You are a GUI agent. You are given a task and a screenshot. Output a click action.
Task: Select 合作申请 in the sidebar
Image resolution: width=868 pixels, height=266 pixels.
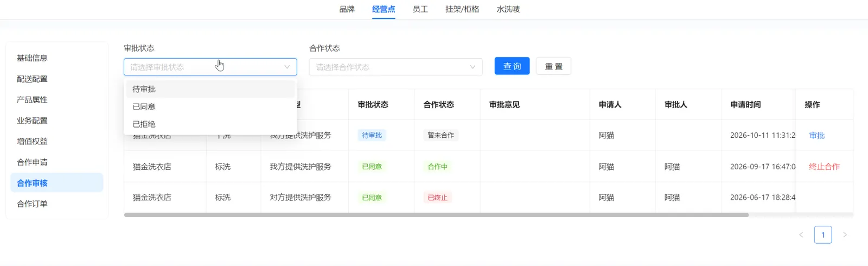pos(56,162)
